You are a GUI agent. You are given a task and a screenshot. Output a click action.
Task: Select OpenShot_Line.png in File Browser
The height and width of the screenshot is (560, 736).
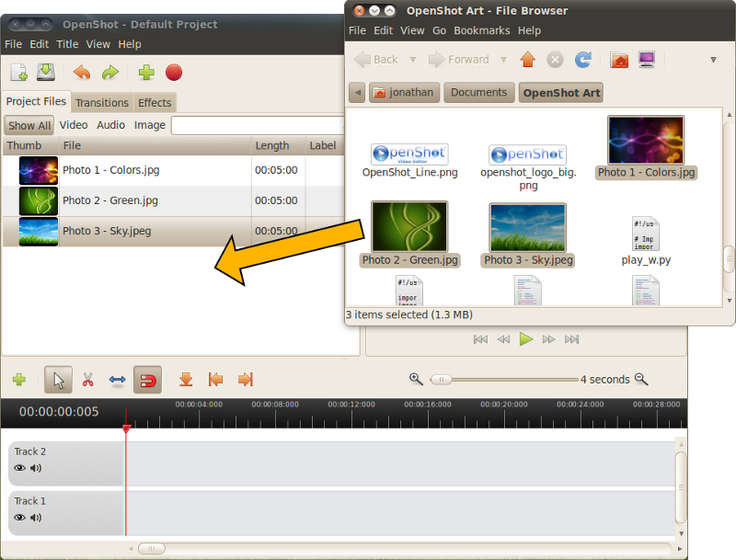[x=409, y=161]
